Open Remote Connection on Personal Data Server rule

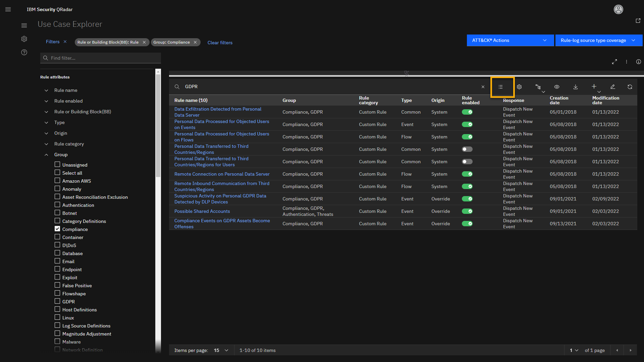coord(222,174)
